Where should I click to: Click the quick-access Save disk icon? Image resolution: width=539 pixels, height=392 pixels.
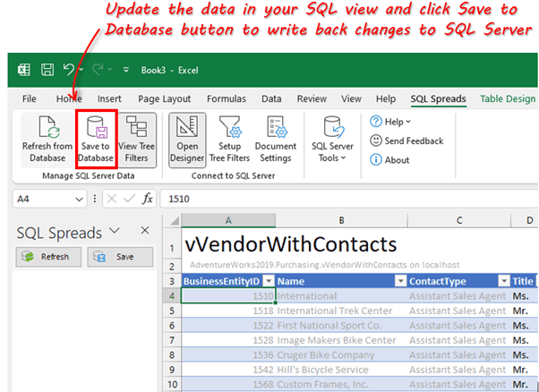47,69
